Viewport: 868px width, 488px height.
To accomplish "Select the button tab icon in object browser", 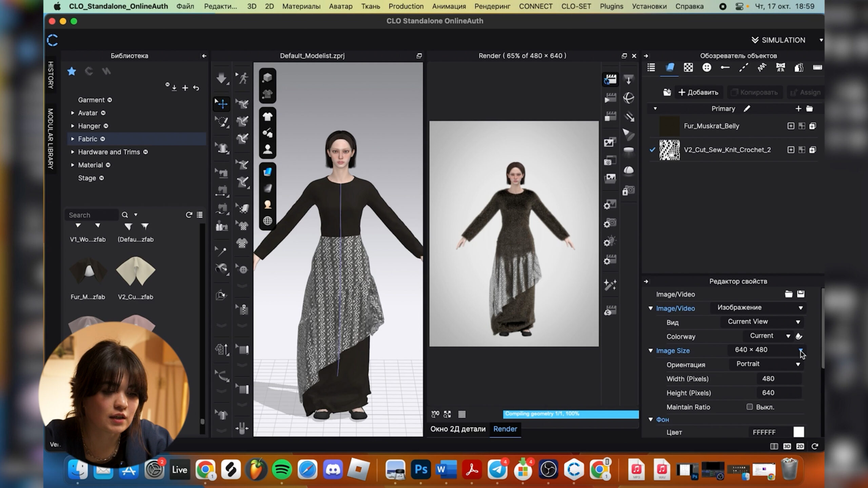I will coord(707,67).
